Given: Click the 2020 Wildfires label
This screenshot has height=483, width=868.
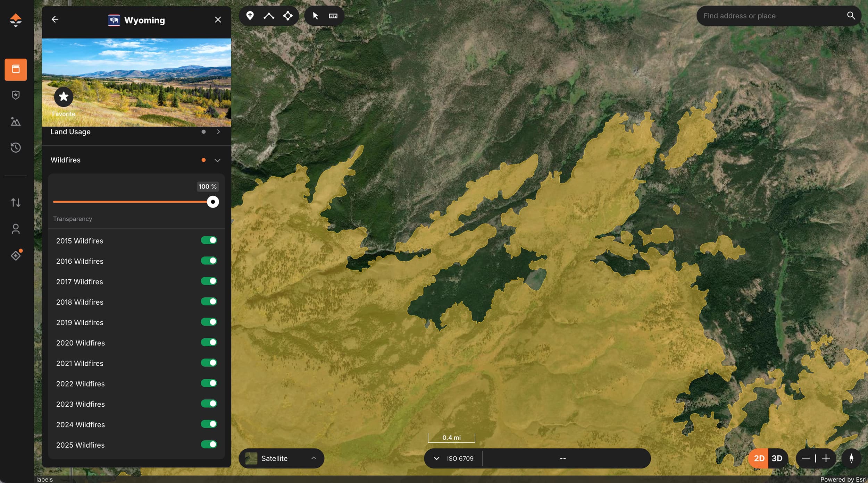Looking at the screenshot, I should pyautogui.click(x=81, y=343).
